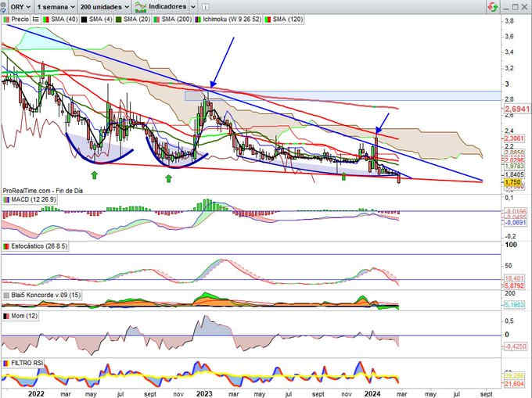
Task: Click the arrow next to Indicadores
Action: coord(192,5)
